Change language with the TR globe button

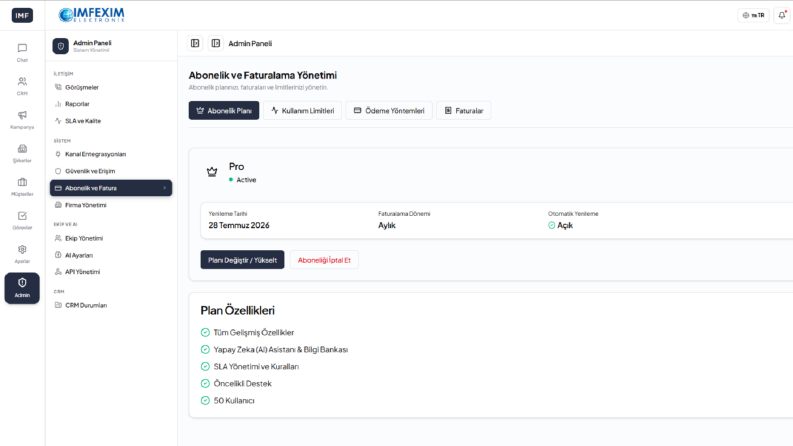coord(753,15)
